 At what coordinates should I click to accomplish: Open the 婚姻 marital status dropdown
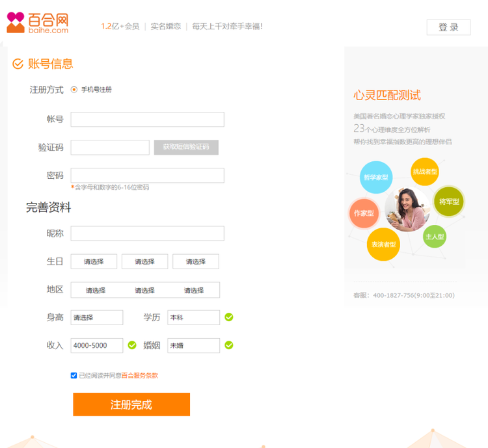coord(193,345)
